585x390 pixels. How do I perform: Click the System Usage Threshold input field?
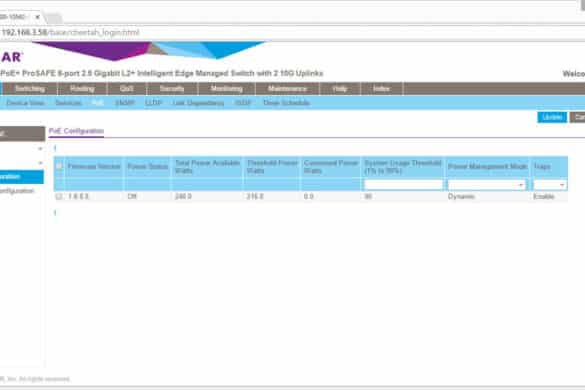coord(403,185)
